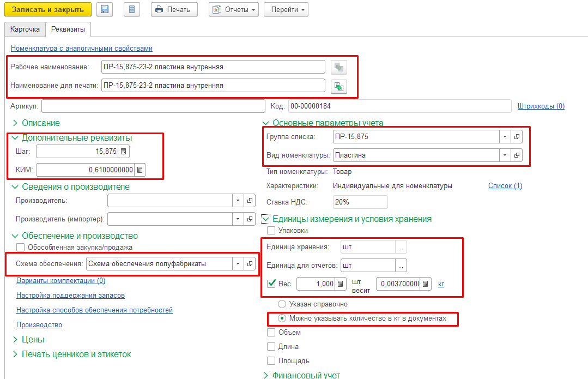
Task: Open Схема обеспечения dropdown arrow
Action: tap(238, 264)
